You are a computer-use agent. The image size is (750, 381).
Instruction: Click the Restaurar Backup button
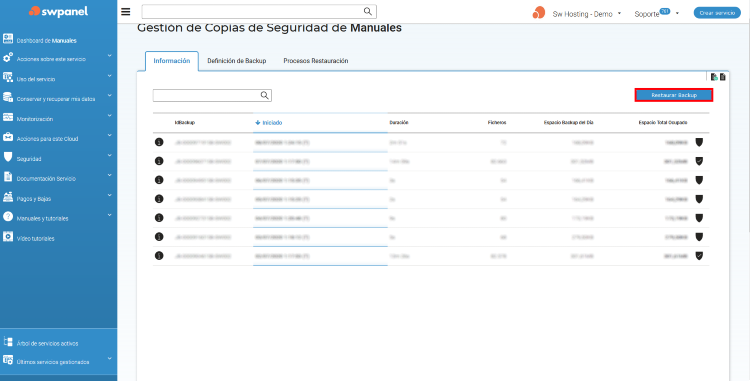(x=674, y=95)
